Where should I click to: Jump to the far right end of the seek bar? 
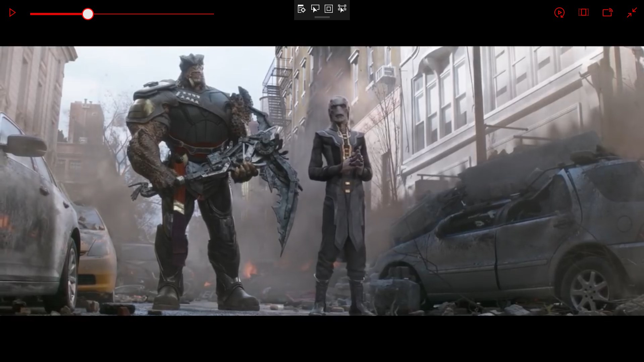point(213,14)
